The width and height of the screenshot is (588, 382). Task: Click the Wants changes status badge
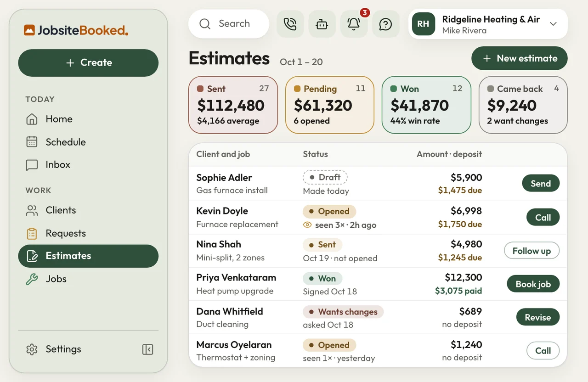click(x=343, y=312)
